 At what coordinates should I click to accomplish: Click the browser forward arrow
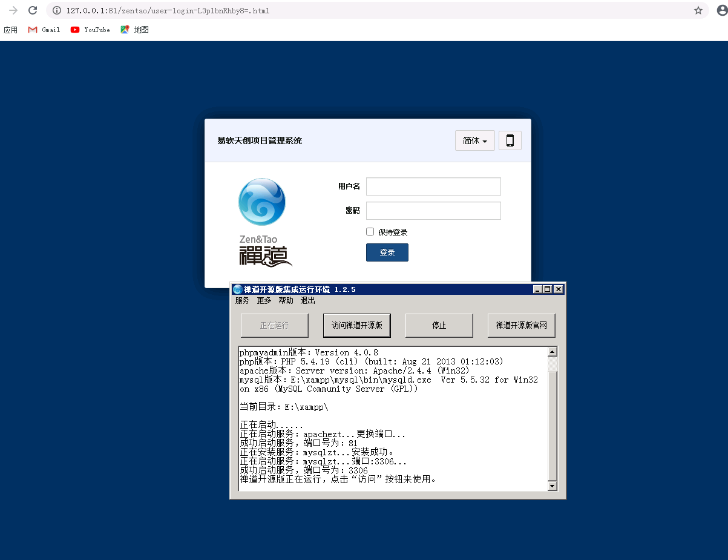[x=13, y=10]
